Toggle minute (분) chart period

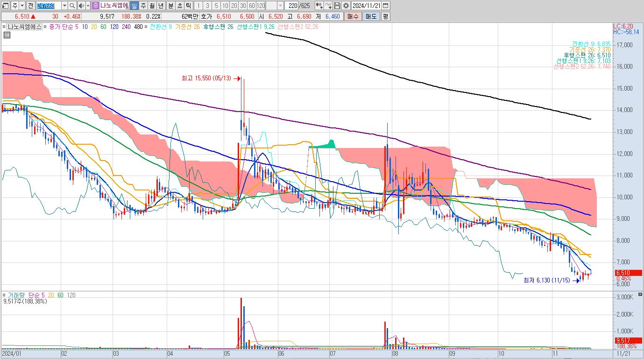point(170,6)
